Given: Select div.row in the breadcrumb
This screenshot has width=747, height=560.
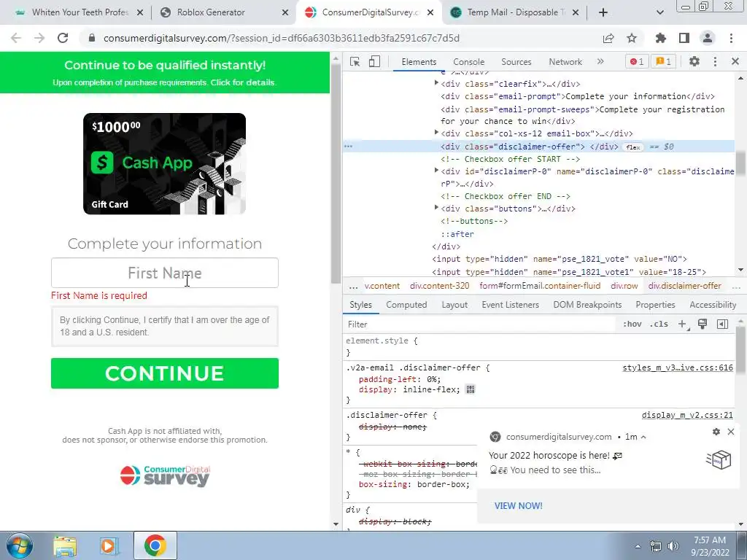Looking at the screenshot, I should pos(624,286).
